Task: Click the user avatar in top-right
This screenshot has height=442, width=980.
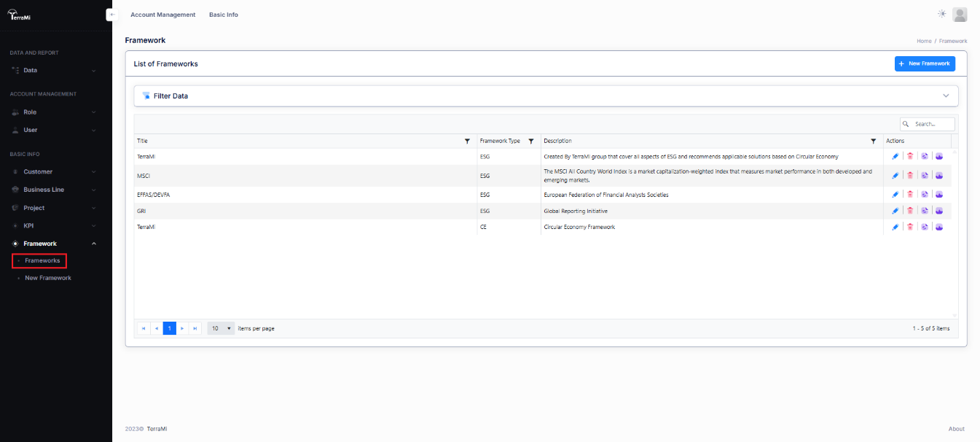Action: [x=960, y=15]
